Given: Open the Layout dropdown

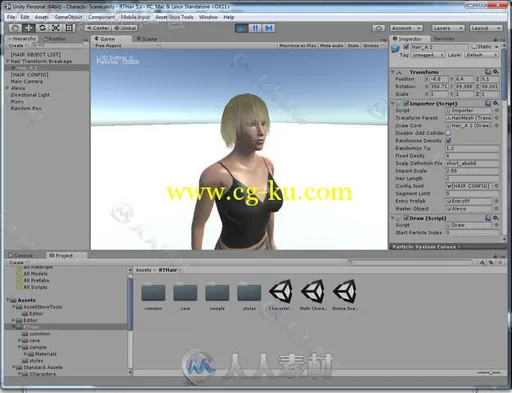Looking at the screenshot, I should [x=486, y=28].
